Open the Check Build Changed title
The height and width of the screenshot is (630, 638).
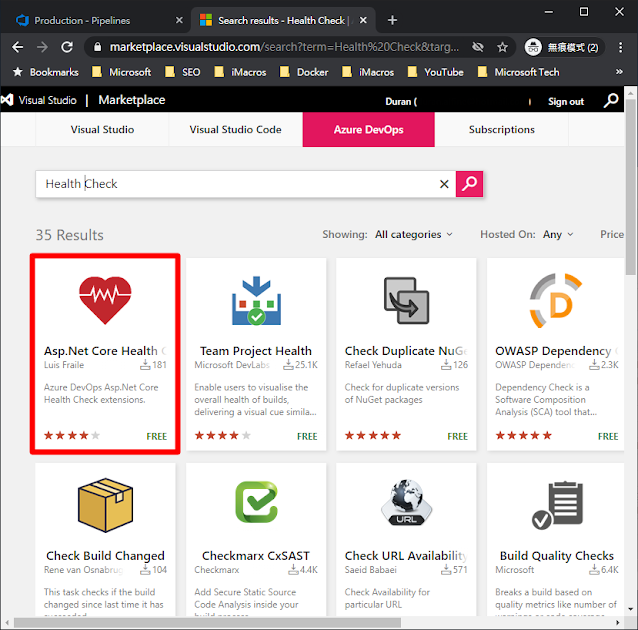pos(105,556)
